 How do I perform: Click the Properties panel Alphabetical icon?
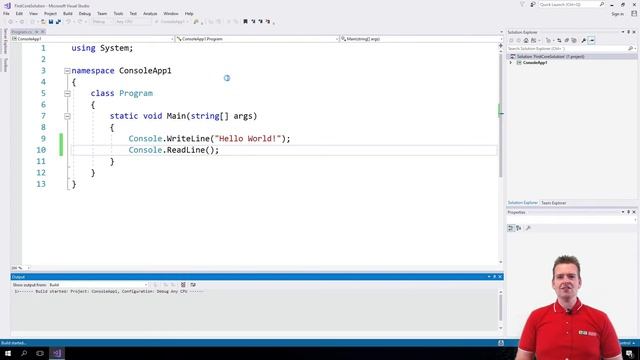[519, 228]
